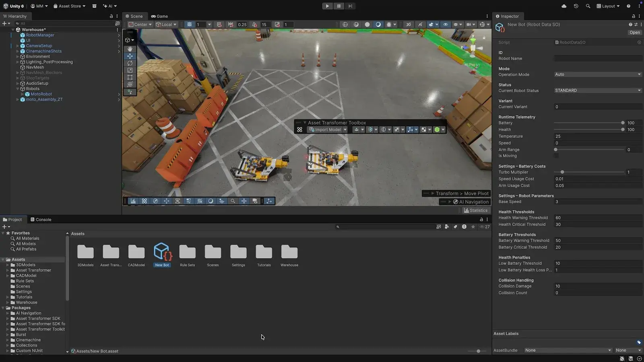644x362 pixels.
Task: Click the Statistics button
Action: click(x=475, y=210)
